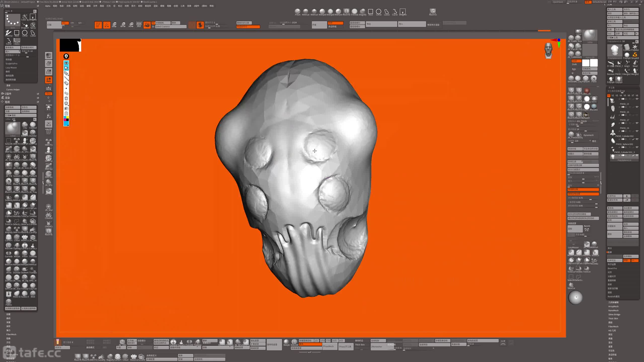Choose the Blob brush
Viewport: 644px width, 362px height.
click(x=33, y=294)
